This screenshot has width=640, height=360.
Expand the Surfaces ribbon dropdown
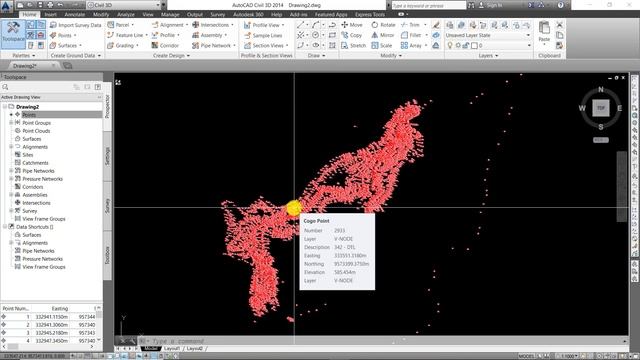(x=80, y=45)
